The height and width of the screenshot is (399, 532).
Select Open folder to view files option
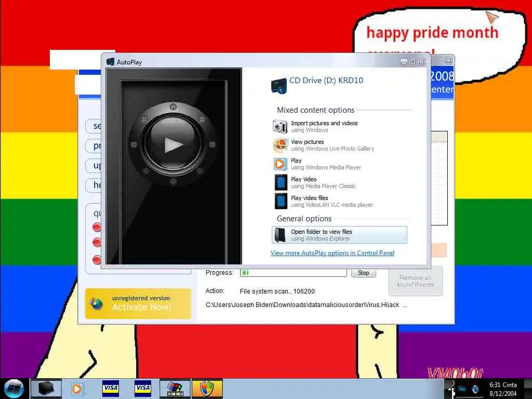339,235
